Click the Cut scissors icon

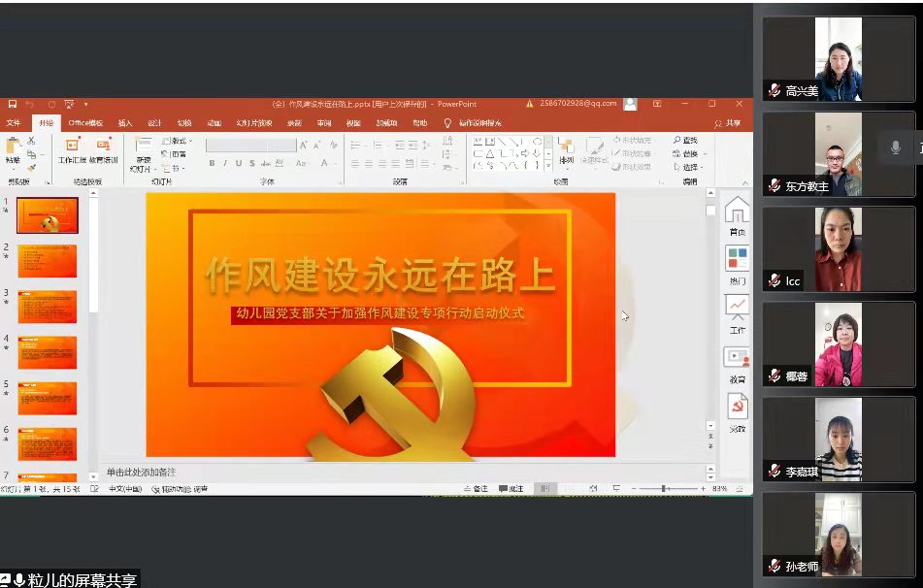pos(31,141)
